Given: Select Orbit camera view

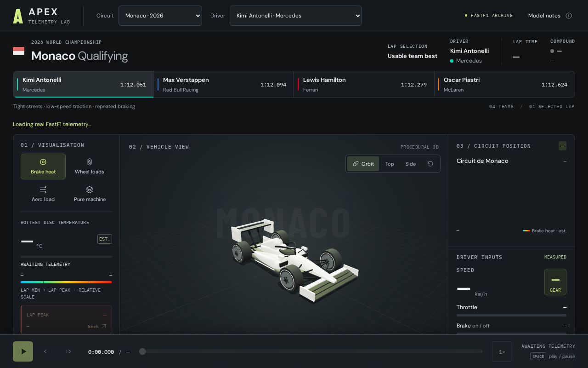Looking at the screenshot, I should (363, 164).
